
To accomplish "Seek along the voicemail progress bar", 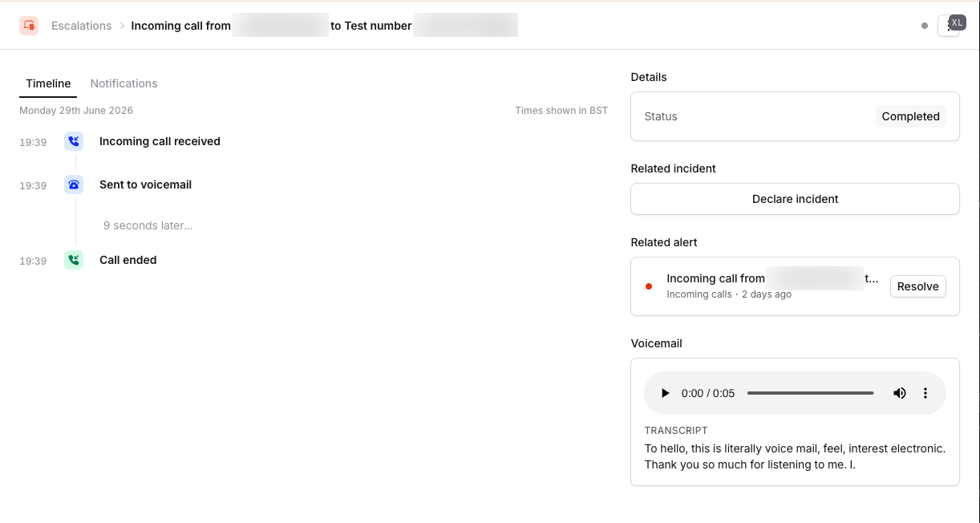I will [x=810, y=393].
